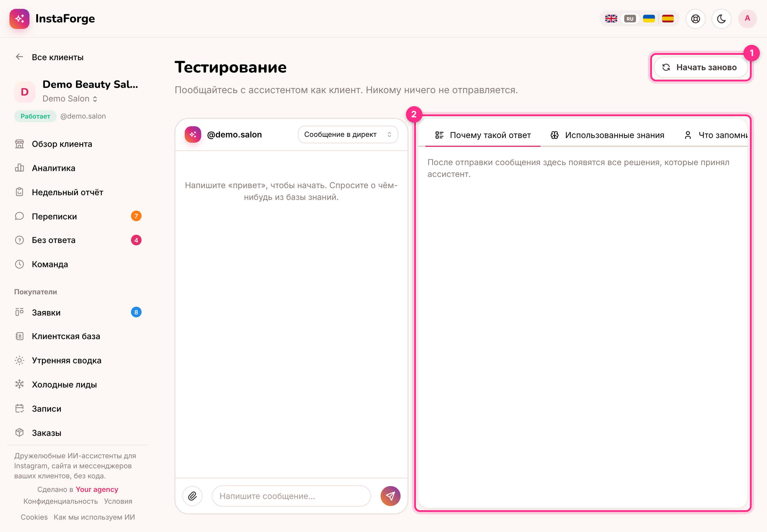Switch to Использованные знания tab
Image resolution: width=767 pixels, height=532 pixels.
607,135
